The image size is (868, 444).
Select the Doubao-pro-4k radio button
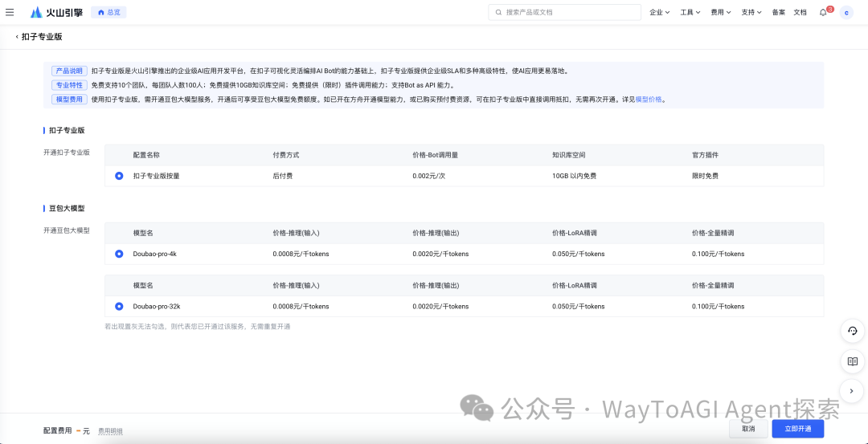click(x=119, y=254)
